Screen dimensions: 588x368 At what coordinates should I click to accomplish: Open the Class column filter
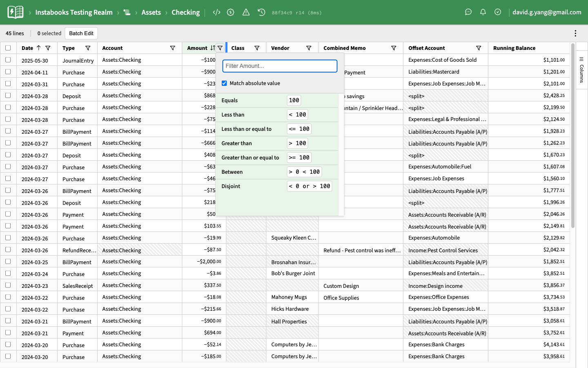pyautogui.click(x=257, y=48)
